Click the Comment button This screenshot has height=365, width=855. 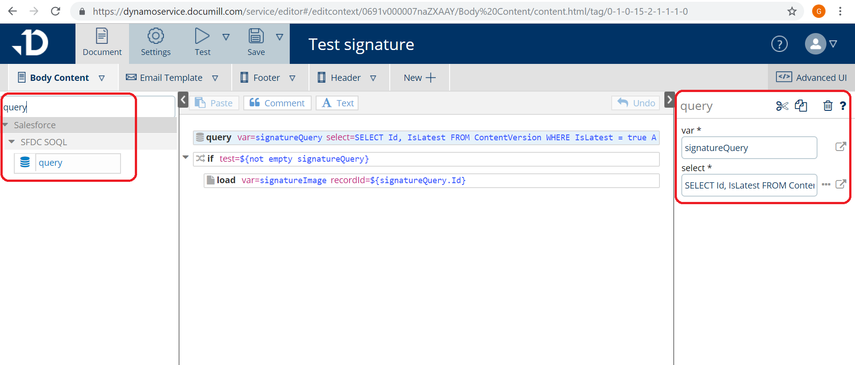point(278,103)
